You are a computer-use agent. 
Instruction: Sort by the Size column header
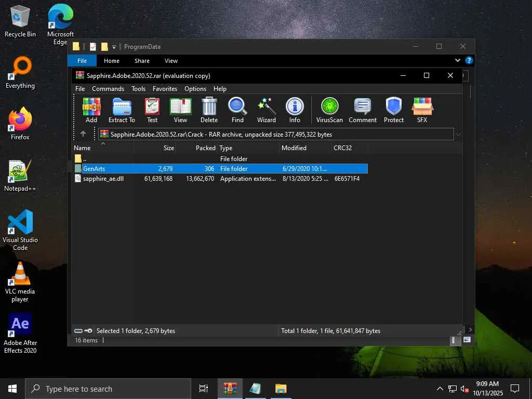[155, 148]
